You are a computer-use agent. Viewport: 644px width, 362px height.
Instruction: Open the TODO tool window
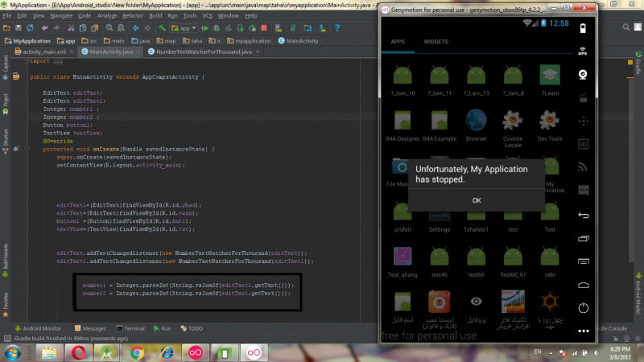tap(192, 328)
